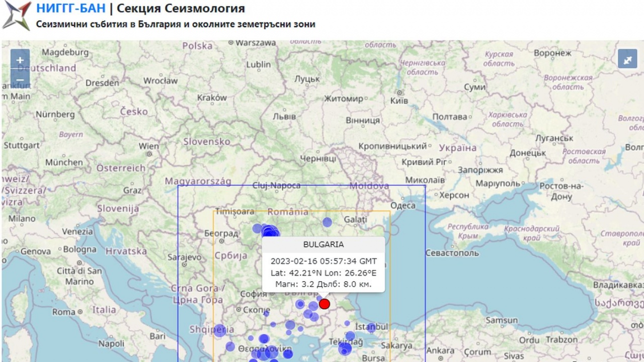
Task: Click the subtitle about seismic events in Bulgaria
Action: coord(176,24)
